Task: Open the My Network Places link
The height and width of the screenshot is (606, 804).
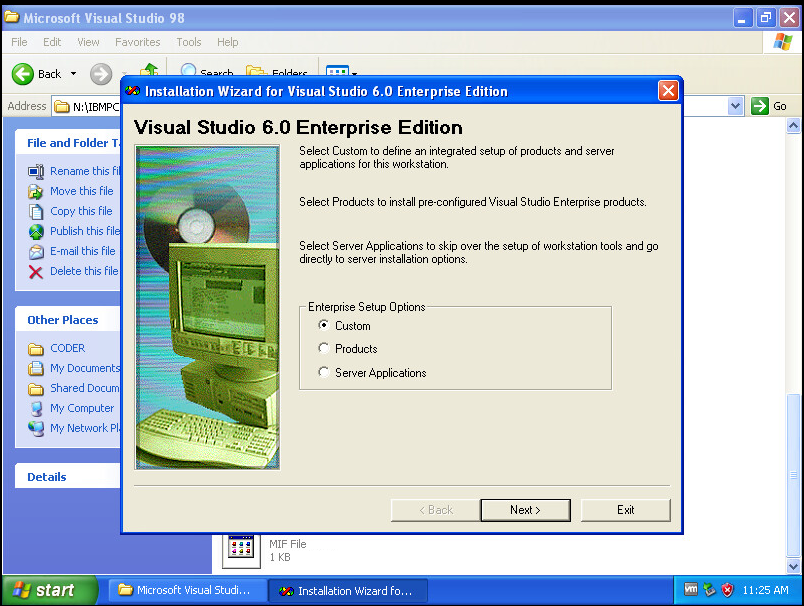Action: [85, 428]
